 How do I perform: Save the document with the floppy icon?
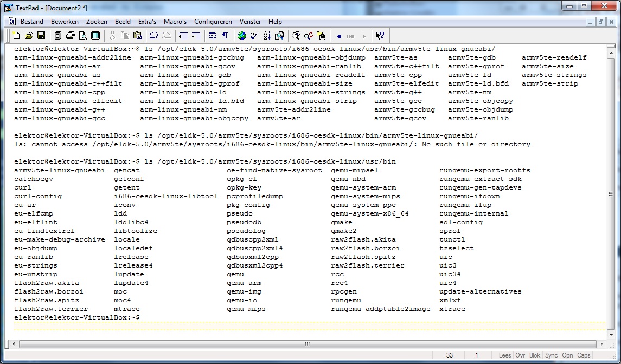coord(41,36)
